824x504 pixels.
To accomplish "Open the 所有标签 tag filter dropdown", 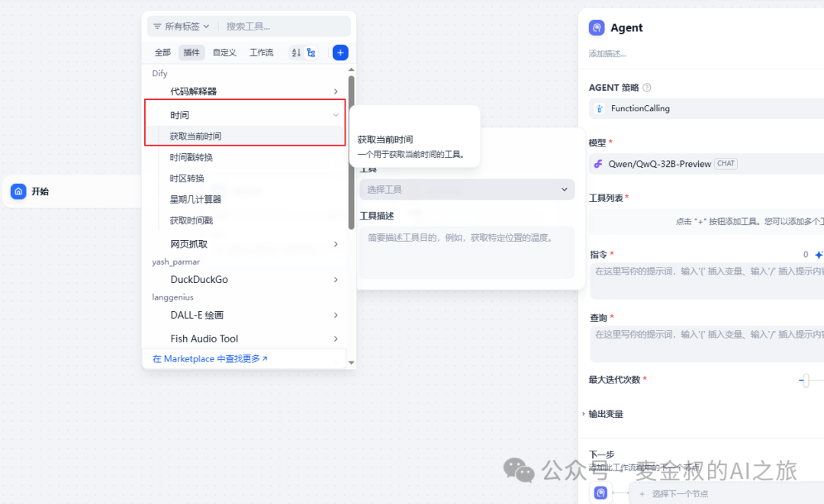I will [x=182, y=26].
